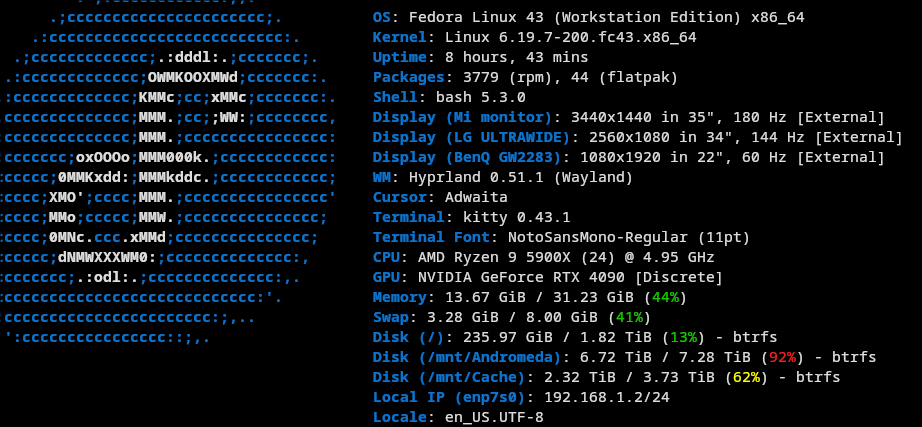Click the OS line reading Fedora Linux 43

pyautogui.click(x=589, y=18)
